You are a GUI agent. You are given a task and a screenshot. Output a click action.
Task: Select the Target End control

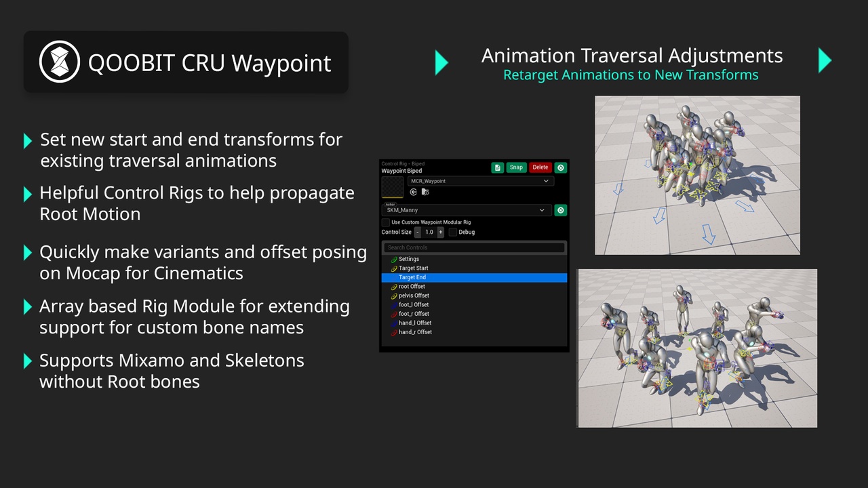point(474,277)
